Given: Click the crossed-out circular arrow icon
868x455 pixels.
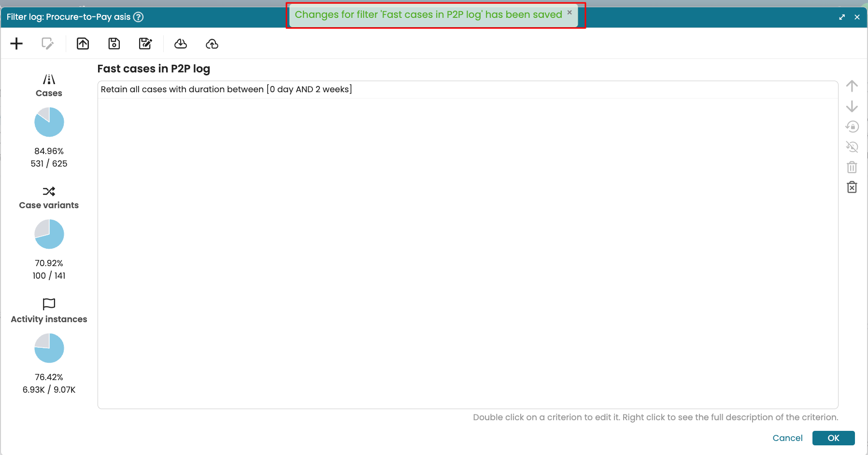Looking at the screenshot, I should [x=852, y=147].
